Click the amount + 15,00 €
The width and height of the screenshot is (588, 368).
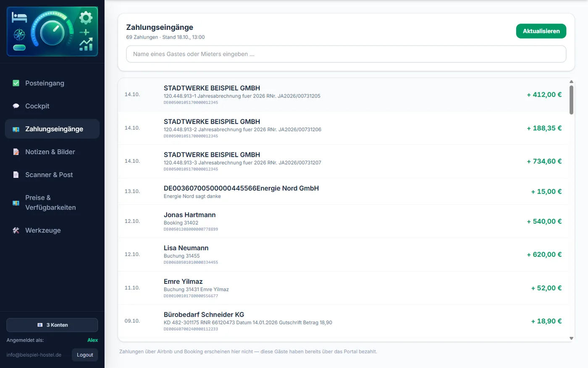tap(546, 191)
